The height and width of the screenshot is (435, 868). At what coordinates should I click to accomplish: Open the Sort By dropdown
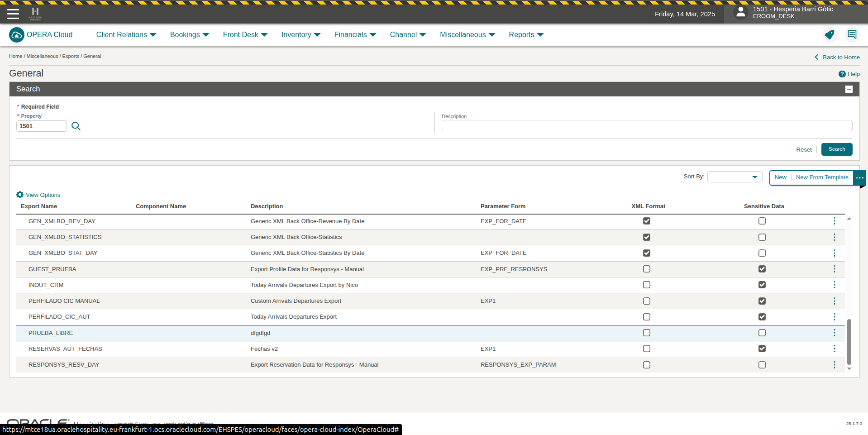pos(734,177)
